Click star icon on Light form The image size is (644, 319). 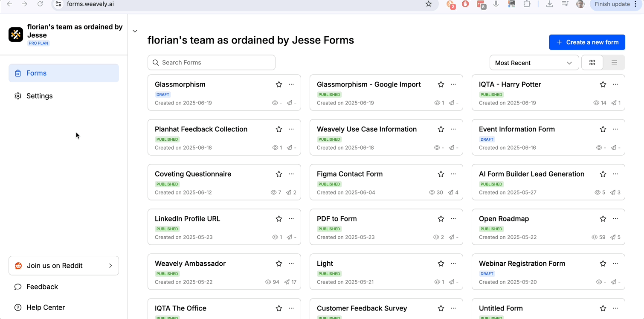point(441,264)
